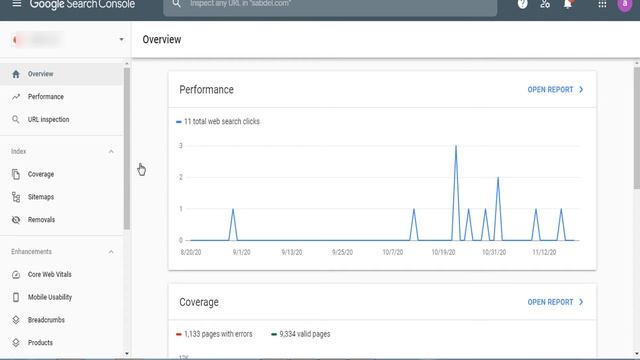The image size is (640, 360).
Task: Open the help question mark icon
Action: (522, 4)
